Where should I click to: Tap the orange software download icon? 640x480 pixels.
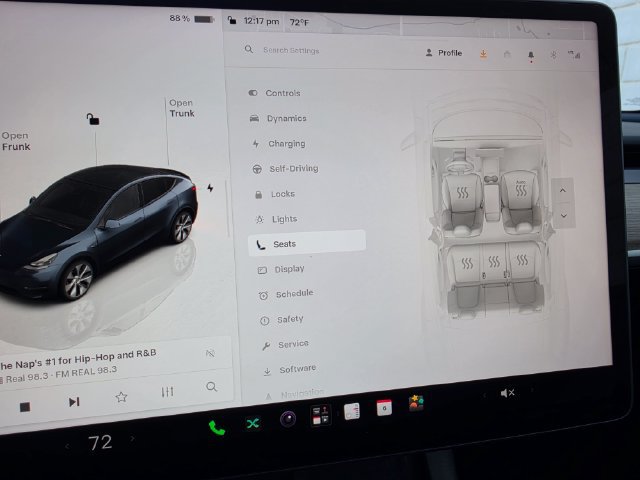(483, 53)
